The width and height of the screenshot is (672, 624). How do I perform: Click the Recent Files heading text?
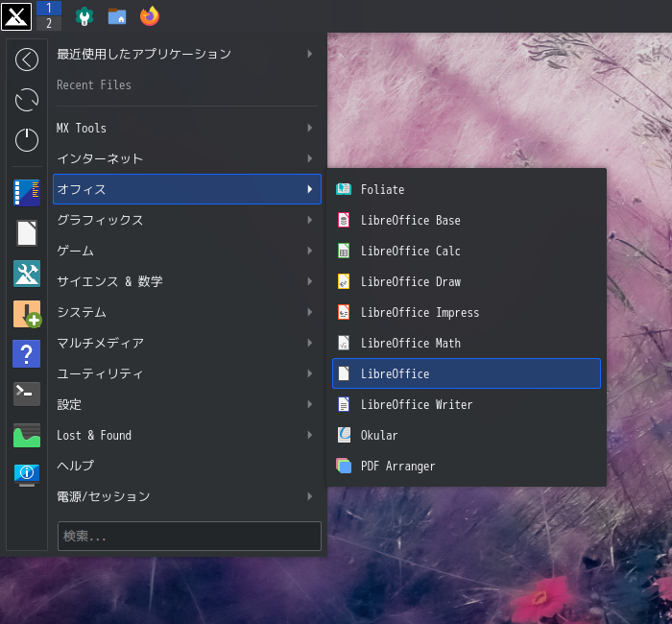pyautogui.click(x=94, y=84)
